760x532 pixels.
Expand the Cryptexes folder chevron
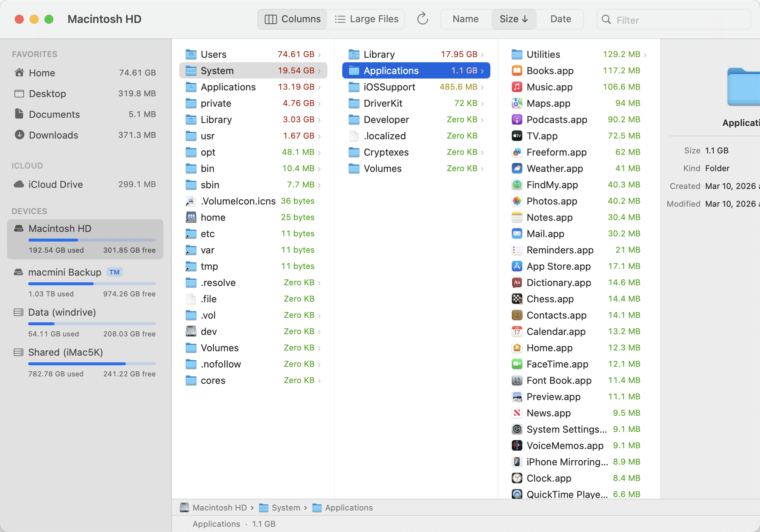(x=482, y=152)
